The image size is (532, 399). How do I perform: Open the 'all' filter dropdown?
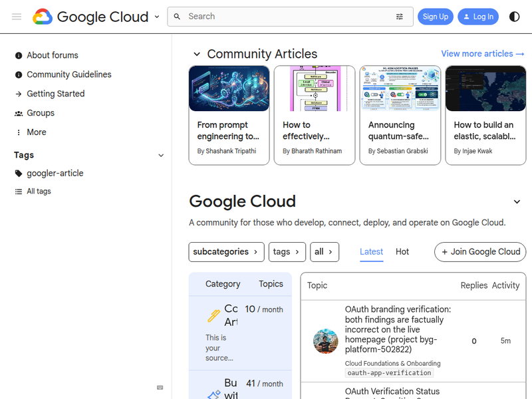pos(325,252)
